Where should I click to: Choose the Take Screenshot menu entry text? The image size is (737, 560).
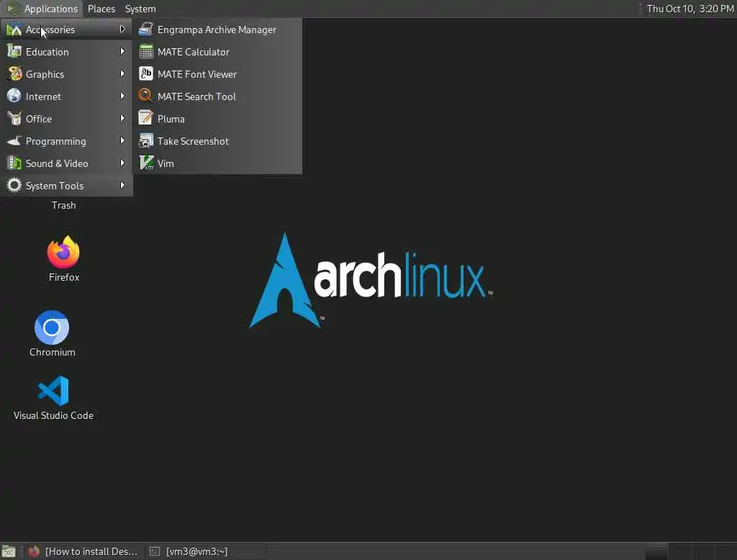pos(193,141)
